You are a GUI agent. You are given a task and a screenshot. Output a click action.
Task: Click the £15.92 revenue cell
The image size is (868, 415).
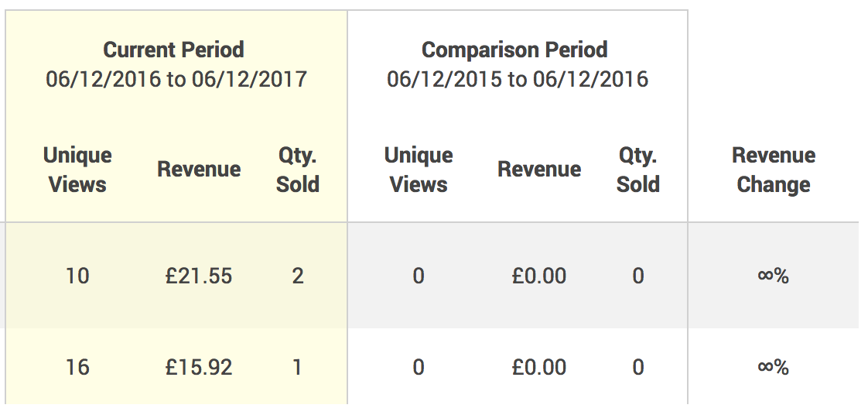[199, 367]
